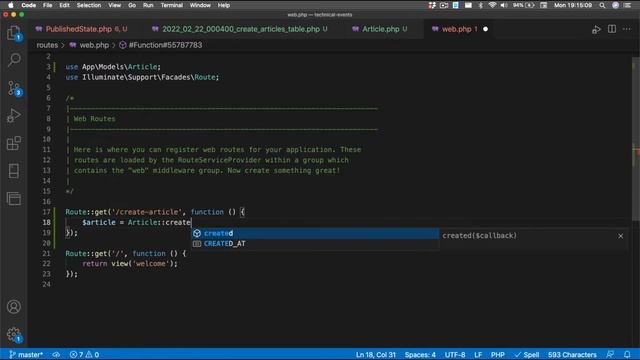Open the Edit menu
The height and width of the screenshot is (360, 640).
pyautogui.click(x=64, y=5)
